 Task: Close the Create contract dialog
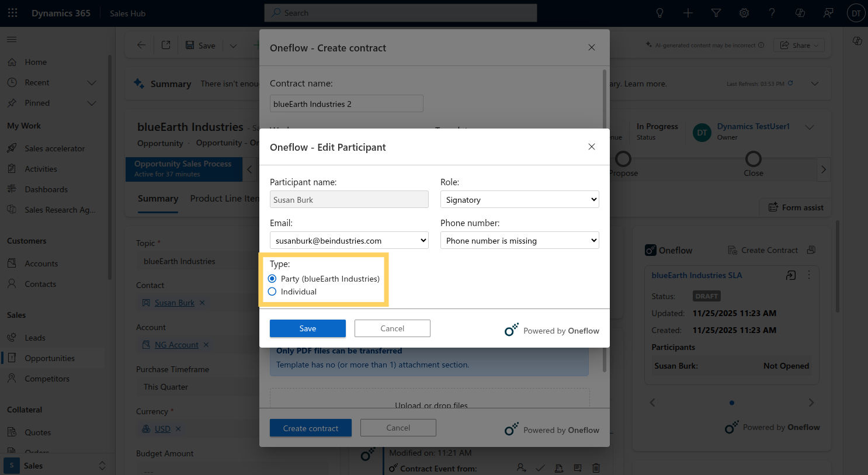pyautogui.click(x=592, y=47)
